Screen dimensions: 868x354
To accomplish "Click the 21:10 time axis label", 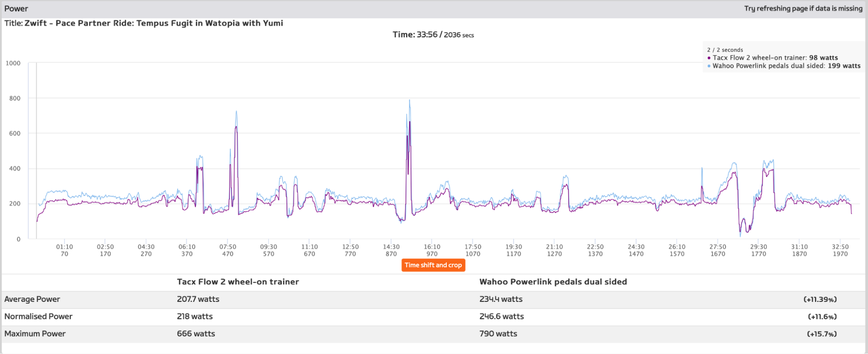I will (554, 247).
